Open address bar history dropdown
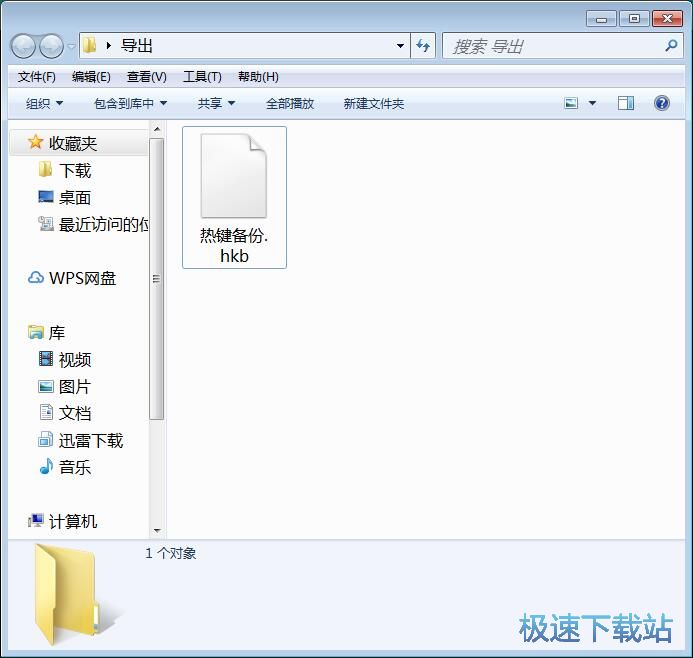The height and width of the screenshot is (658, 693). 400,46
